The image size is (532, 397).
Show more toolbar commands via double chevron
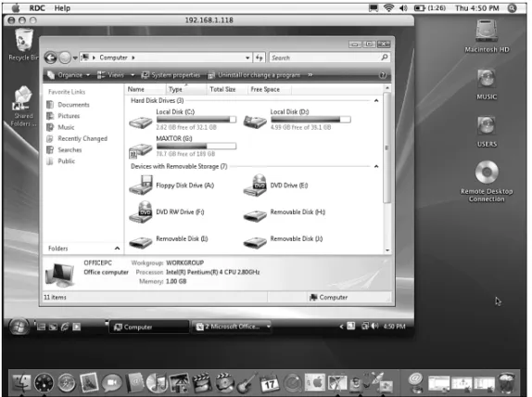point(310,75)
